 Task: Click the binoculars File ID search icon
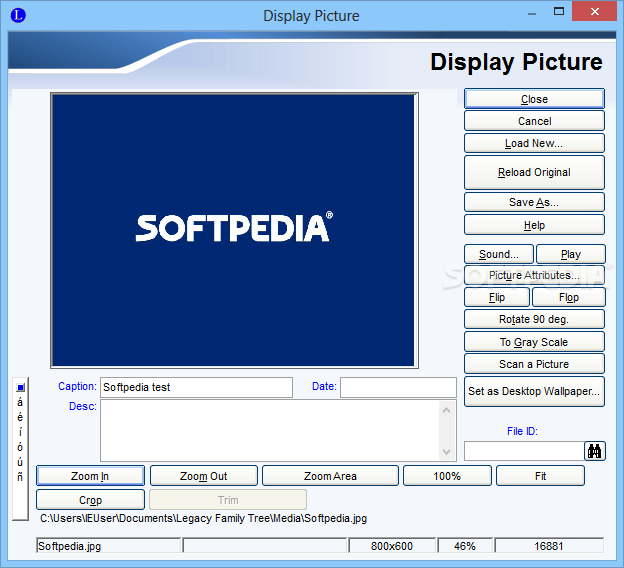pos(595,451)
